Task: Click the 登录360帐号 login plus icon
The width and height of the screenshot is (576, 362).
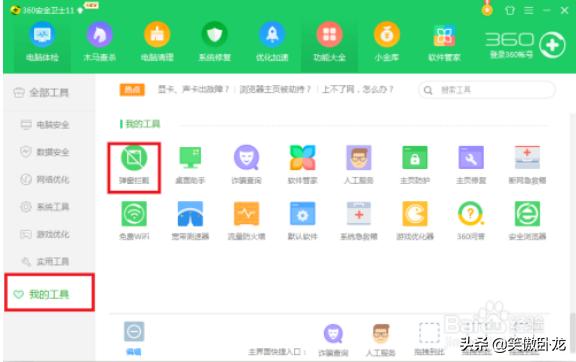Action: tap(552, 45)
